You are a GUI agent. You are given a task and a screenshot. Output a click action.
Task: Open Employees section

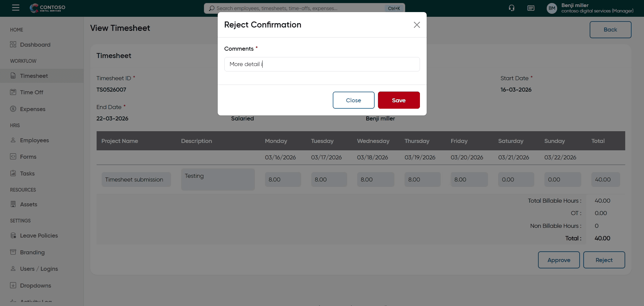34,140
